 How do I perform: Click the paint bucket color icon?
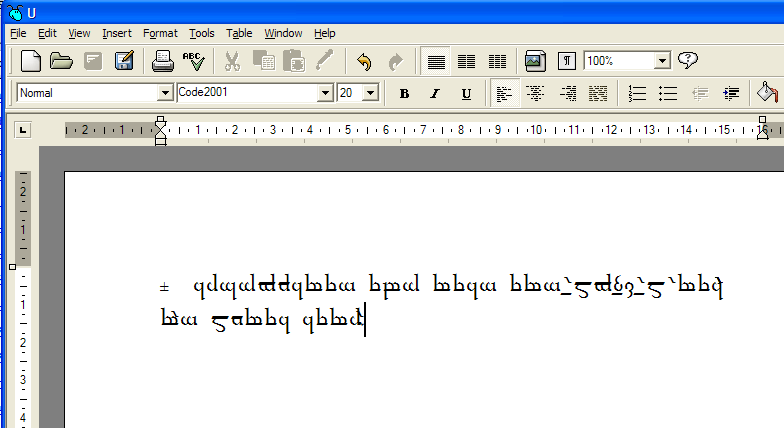pyautogui.click(x=766, y=93)
